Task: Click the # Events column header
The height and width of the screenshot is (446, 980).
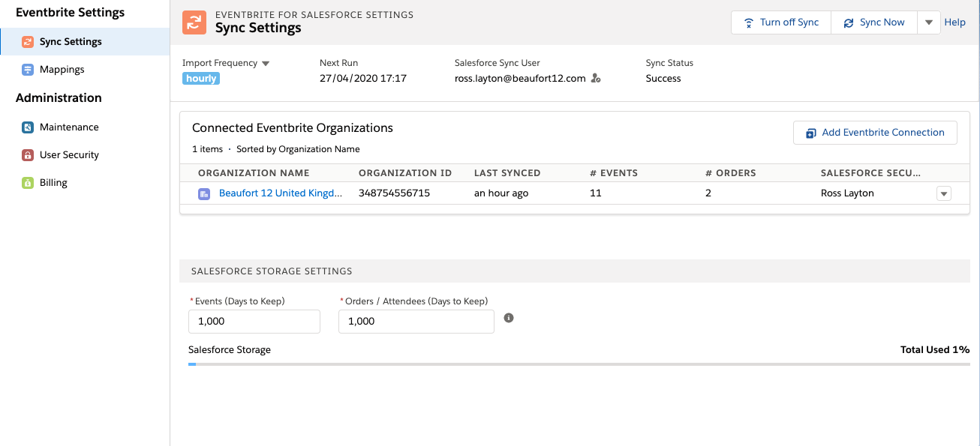Action: pos(614,173)
